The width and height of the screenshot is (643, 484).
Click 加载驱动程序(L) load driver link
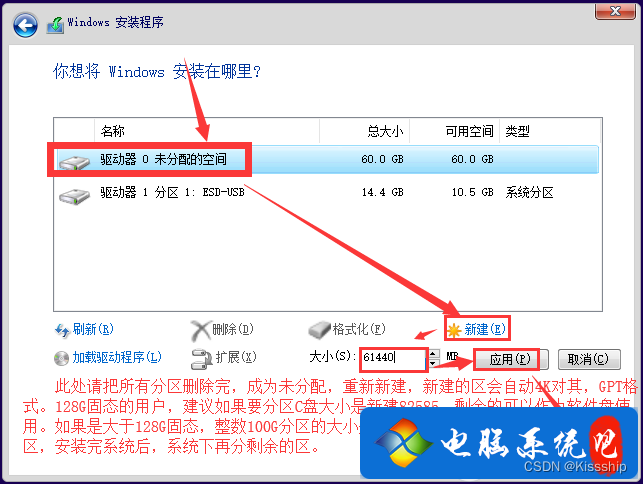117,357
